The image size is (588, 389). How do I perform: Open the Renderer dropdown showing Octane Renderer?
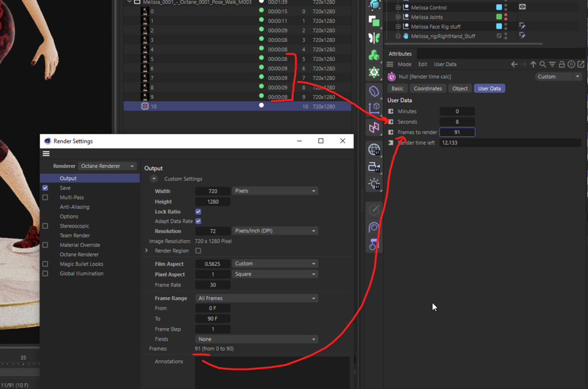107,166
